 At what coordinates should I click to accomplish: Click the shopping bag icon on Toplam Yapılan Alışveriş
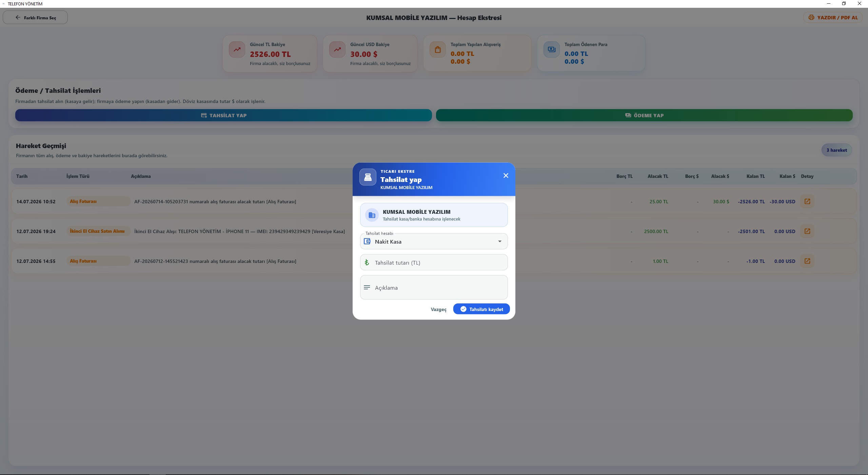(x=438, y=49)
